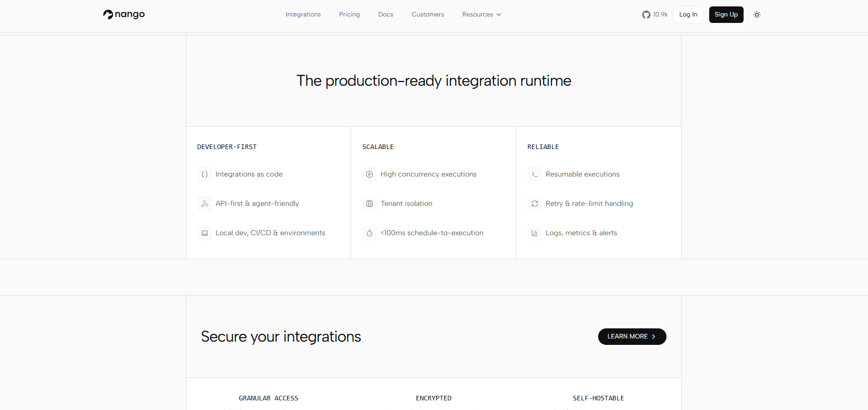Click the nango logo
The width and height of the screenshot is (868, 410).
coord(124,15)
